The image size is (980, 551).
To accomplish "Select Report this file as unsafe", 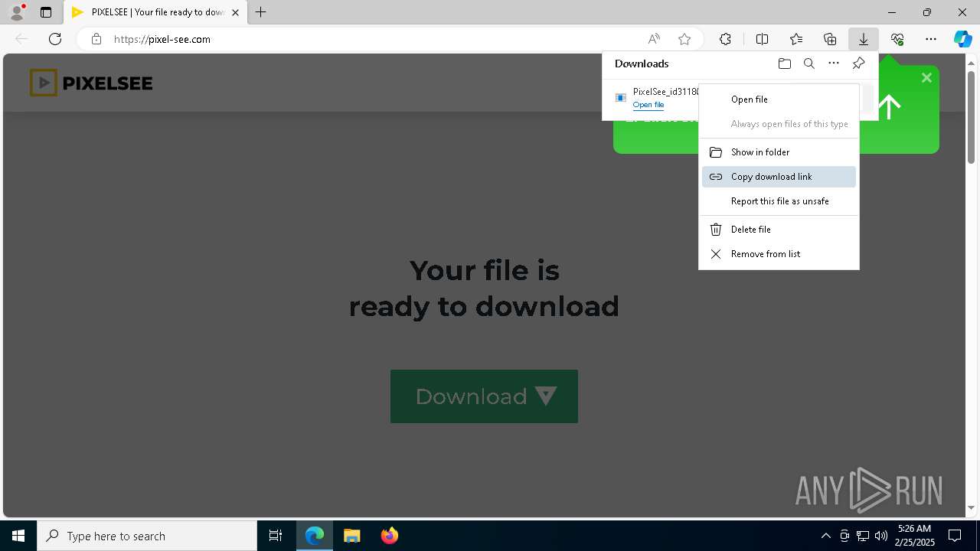I will [x=779, y=201].
